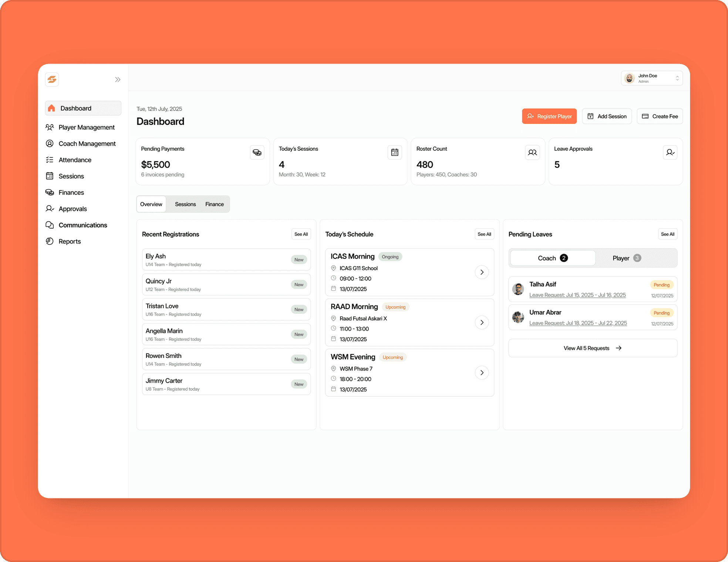Click the app logo icon in sidebar

[x=52, y=79]
